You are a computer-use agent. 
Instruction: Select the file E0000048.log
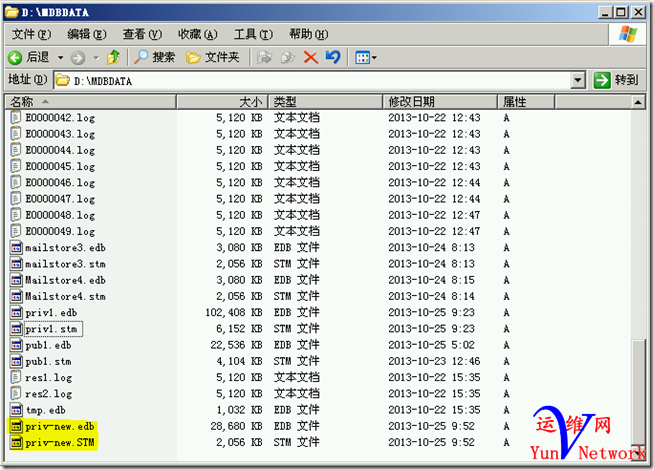tap(60, 215)
